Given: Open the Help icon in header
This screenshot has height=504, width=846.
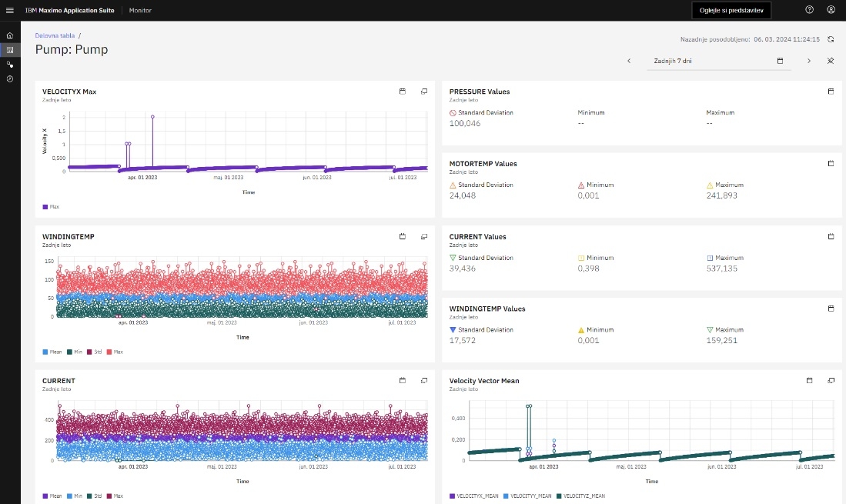Looking at the screenshot, I should point(809,10).
